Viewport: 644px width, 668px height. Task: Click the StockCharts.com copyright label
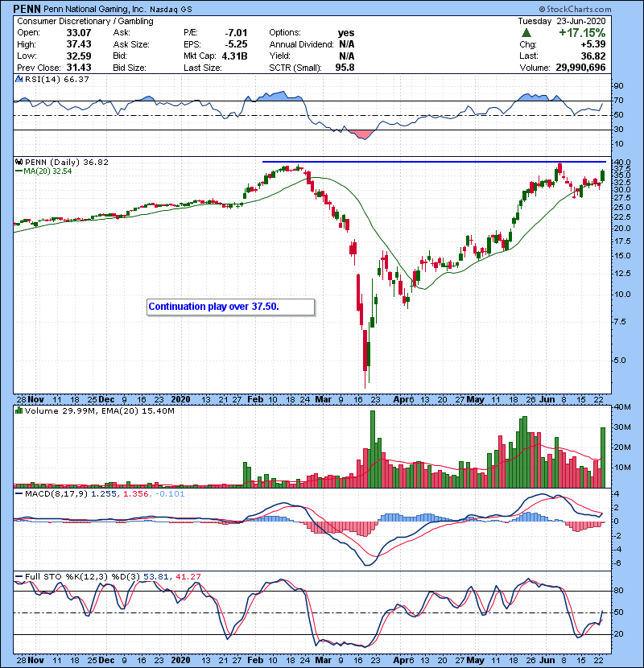click(575, 9)
